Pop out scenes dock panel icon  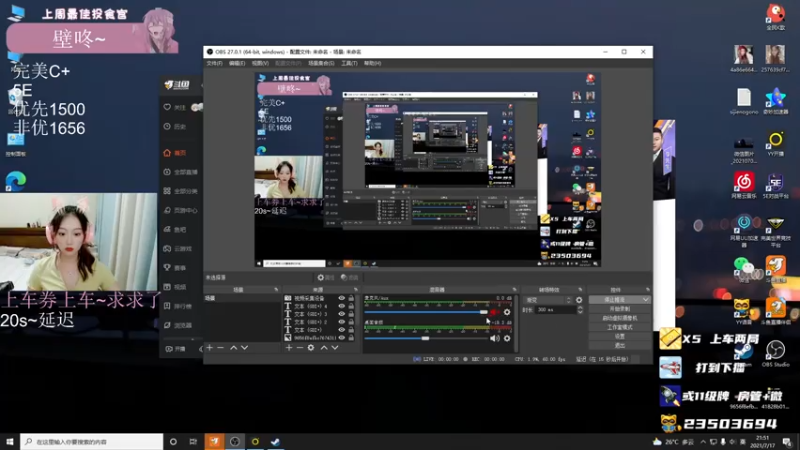tap(276, 289)
